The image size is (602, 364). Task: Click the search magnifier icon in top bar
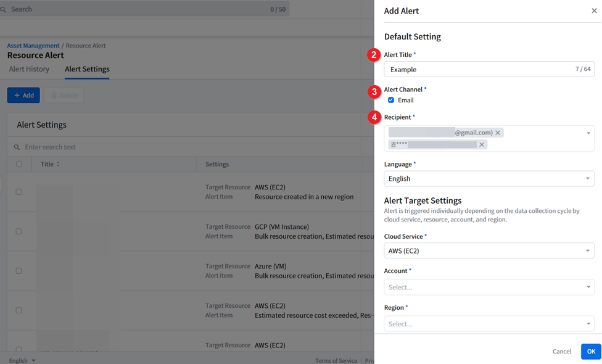click(4, 9)
